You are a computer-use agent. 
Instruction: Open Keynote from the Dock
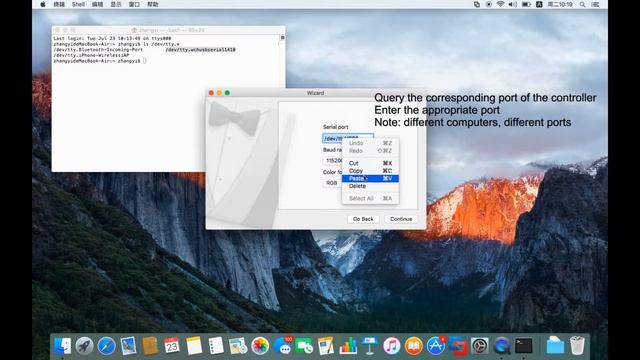[370, 346]
